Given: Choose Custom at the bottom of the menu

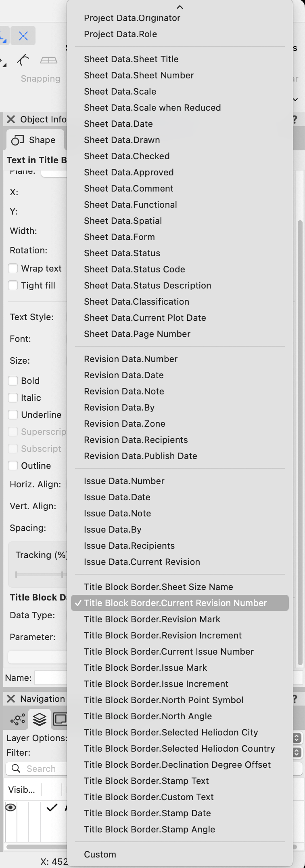Looking at the screenshot, I should [100, 854].
